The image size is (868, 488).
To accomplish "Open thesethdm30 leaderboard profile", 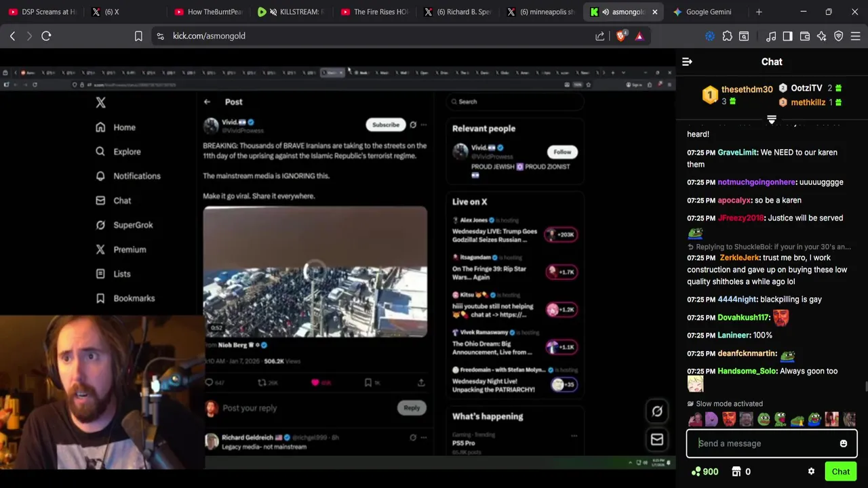I will coord(747,89).
